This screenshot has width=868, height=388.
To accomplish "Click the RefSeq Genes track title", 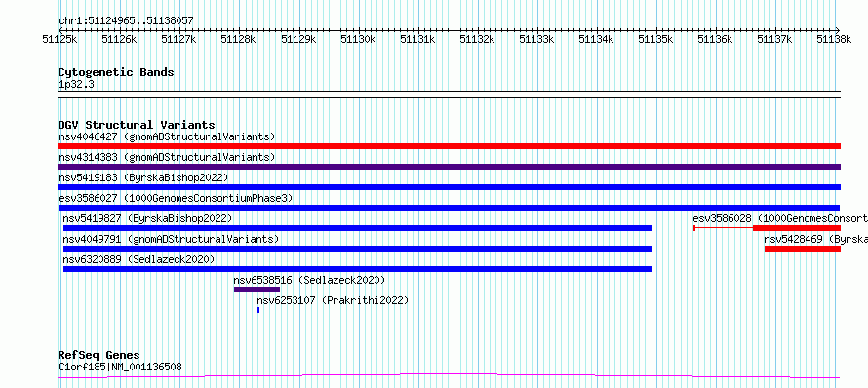I will coord(99,356).
